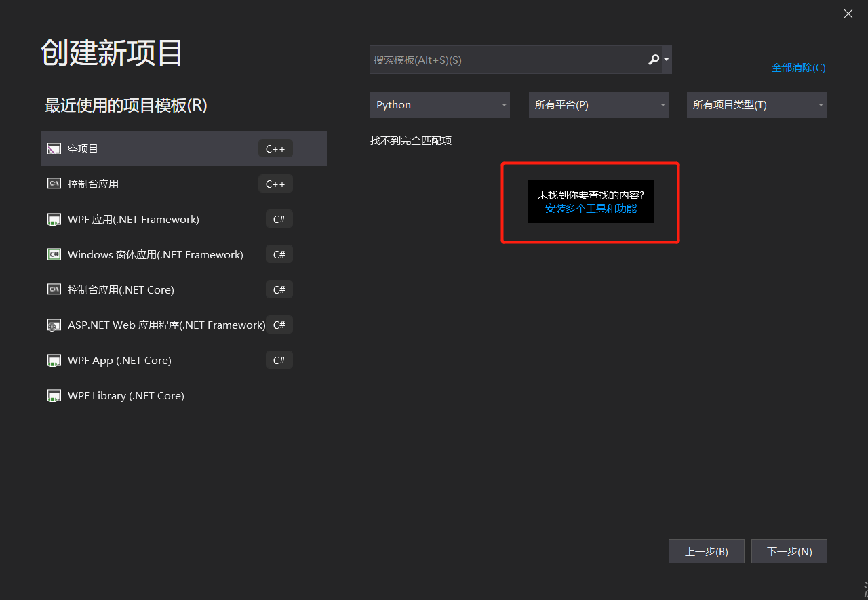The height and width of the screenshot is (600, 868).
Task: Click the C# tag on ASP.NET Web 应用程序
Action: (x=279, y=325)
